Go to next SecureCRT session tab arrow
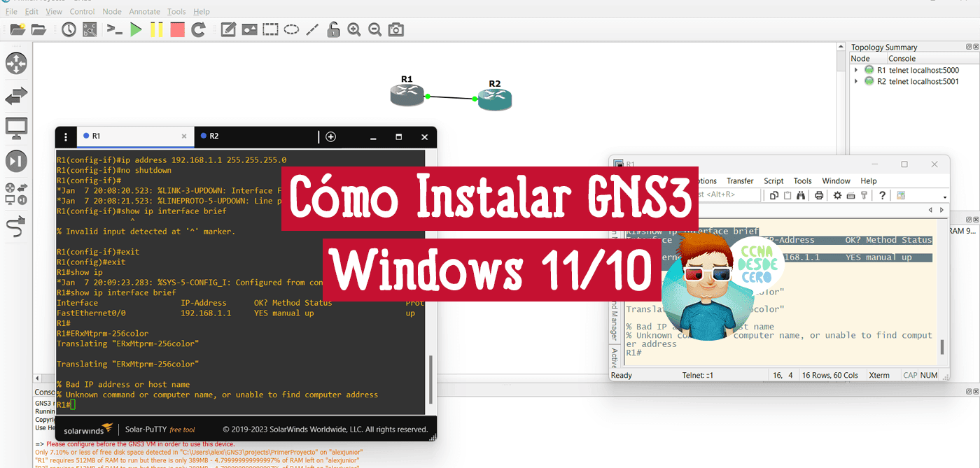The width and height of the screenshot is (980, 468). point(941,210)
